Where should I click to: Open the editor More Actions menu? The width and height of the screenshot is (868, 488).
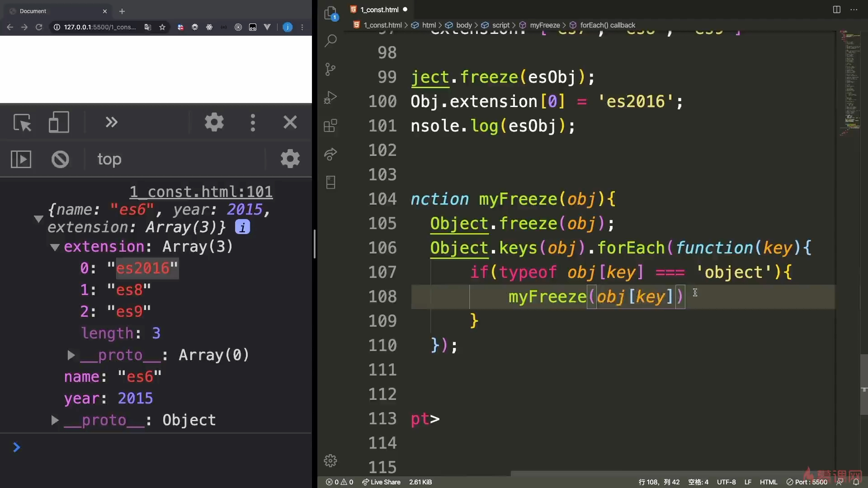854,9
